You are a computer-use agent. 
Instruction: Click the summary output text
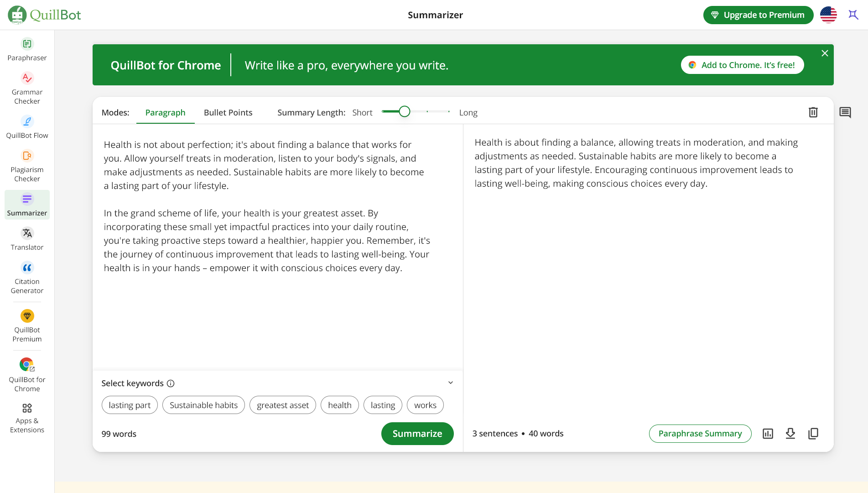click(636, 163)
